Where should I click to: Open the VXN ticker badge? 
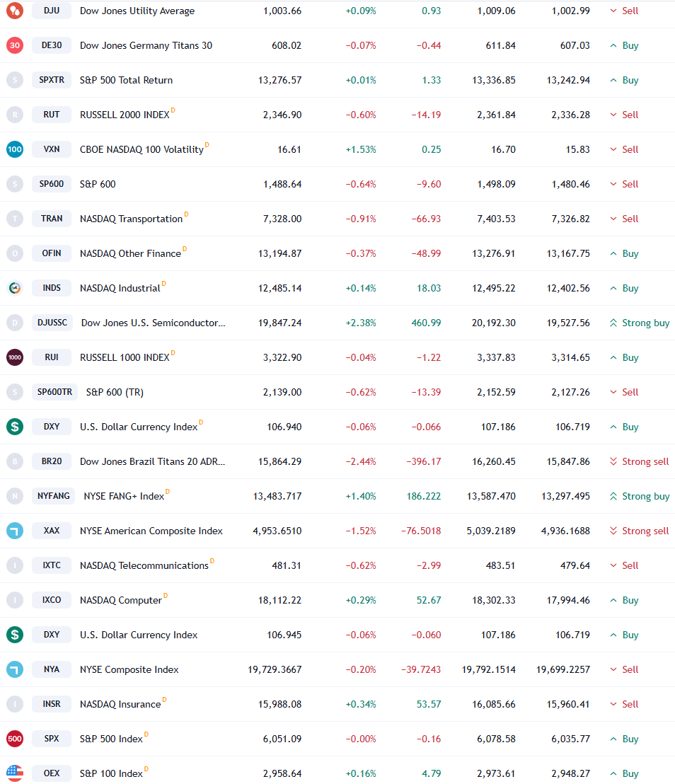pos(52,149)
